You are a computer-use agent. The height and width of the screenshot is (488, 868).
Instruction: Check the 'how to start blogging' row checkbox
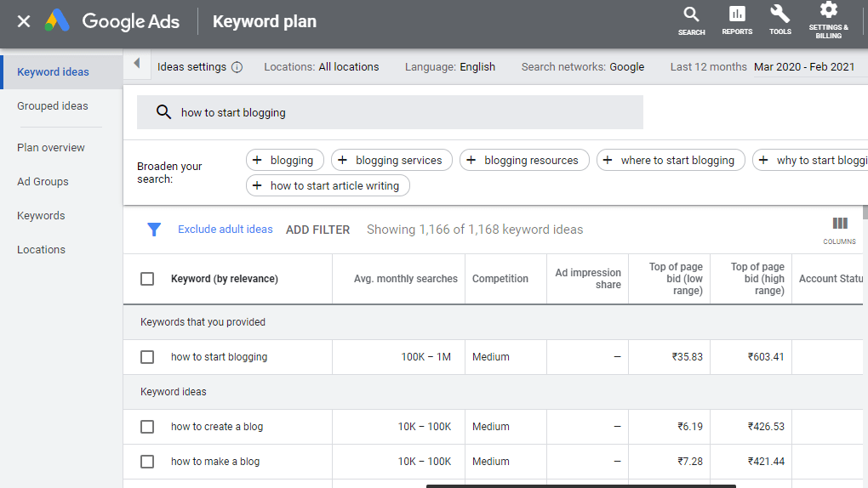pos(147,357)
